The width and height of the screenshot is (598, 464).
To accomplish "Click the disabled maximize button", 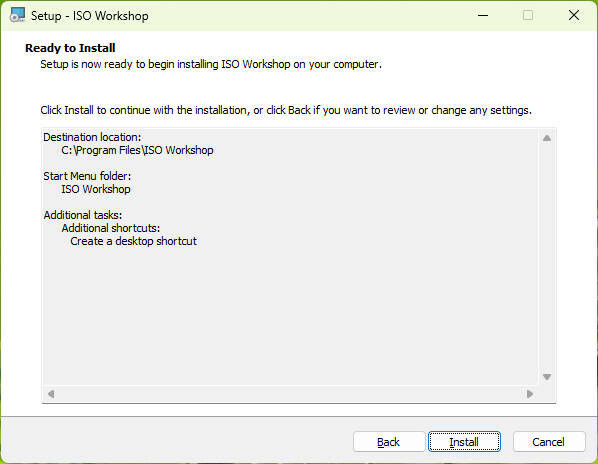I will pos(528,15).
